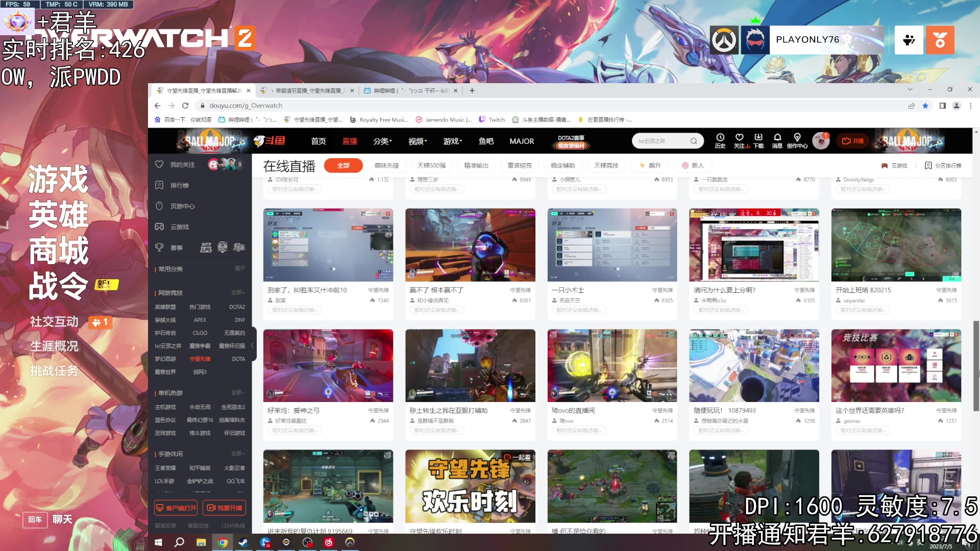Expand the 分类 dropdown in navigation

382,141
